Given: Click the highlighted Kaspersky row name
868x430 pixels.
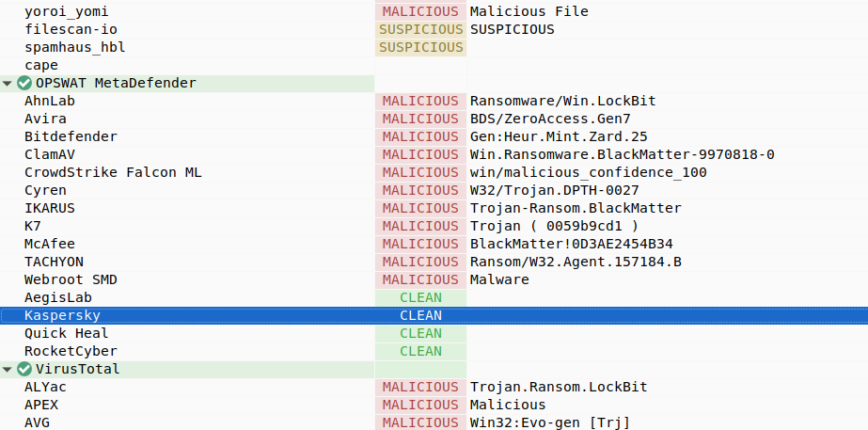Looking at the screenshot, I should point(63,316).
